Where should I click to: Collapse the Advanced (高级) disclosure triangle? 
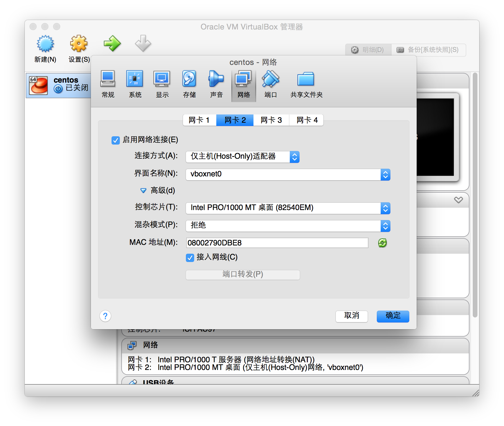pos(143,191)
